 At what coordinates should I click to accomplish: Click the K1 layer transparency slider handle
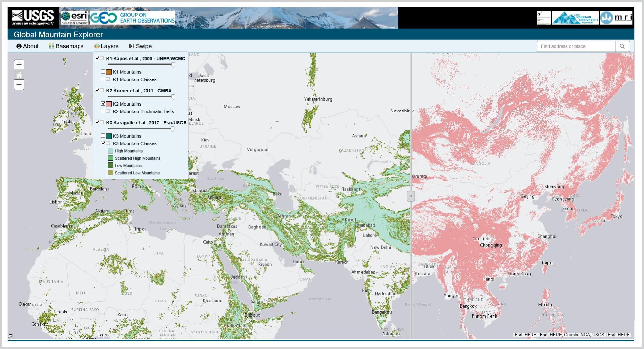173,65
